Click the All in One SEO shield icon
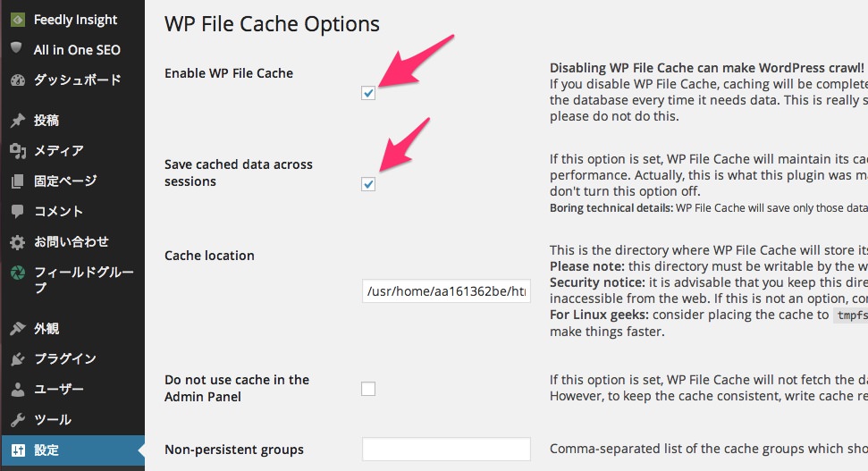This screenshot has width=868, height=471. tap(17, 48)
